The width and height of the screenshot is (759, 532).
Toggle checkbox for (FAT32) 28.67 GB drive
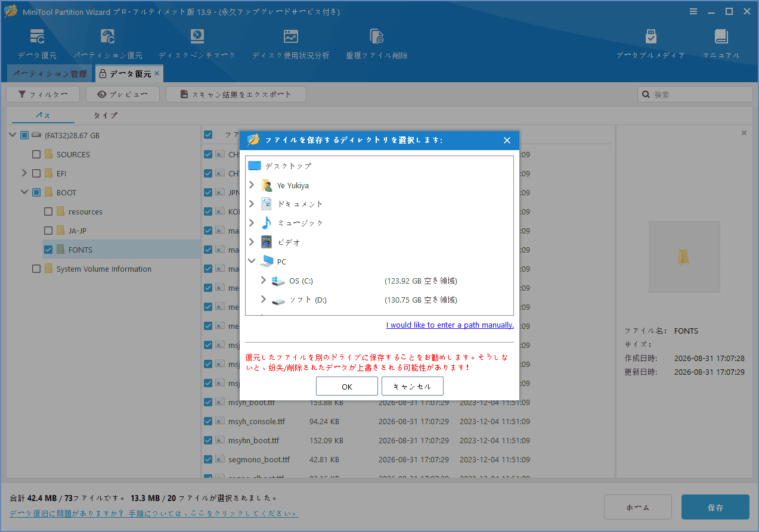[x=24, y=135]
